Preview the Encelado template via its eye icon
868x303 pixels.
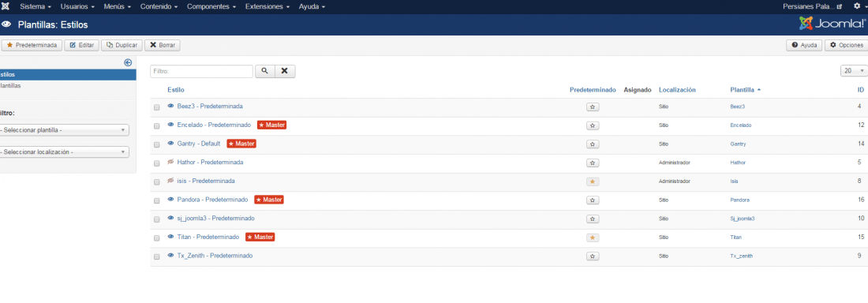click(x=170, y=125)
